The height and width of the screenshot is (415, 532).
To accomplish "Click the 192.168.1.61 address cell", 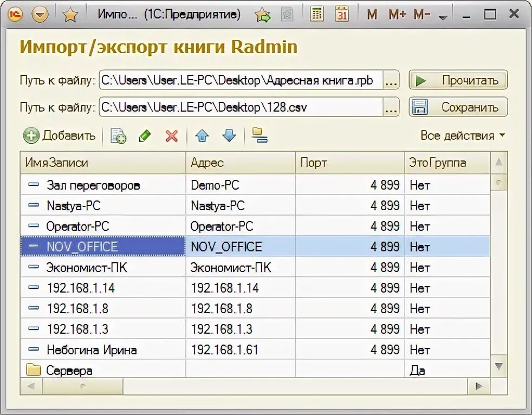I will [241, 349].
